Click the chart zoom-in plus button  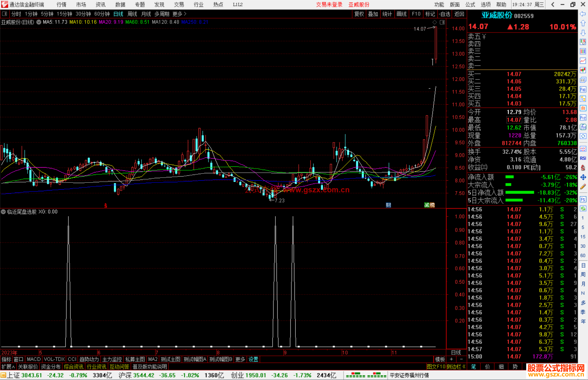(x=451, y=359)
